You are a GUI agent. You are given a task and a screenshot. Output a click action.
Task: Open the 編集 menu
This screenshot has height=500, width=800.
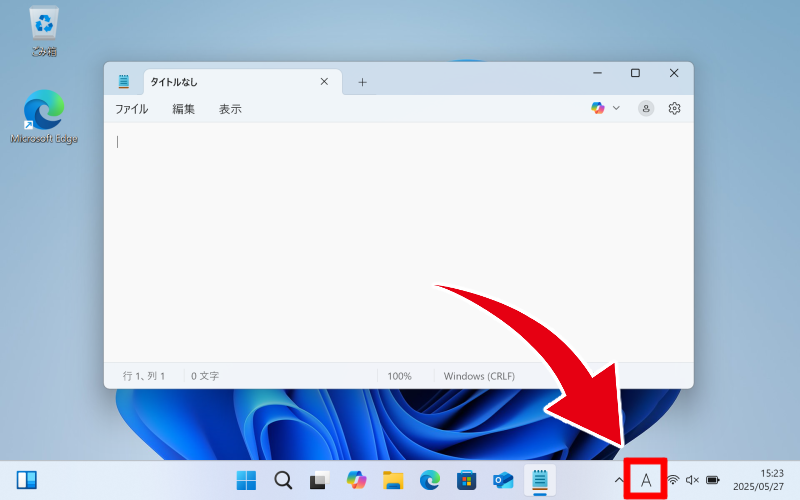tap(183, 109)
